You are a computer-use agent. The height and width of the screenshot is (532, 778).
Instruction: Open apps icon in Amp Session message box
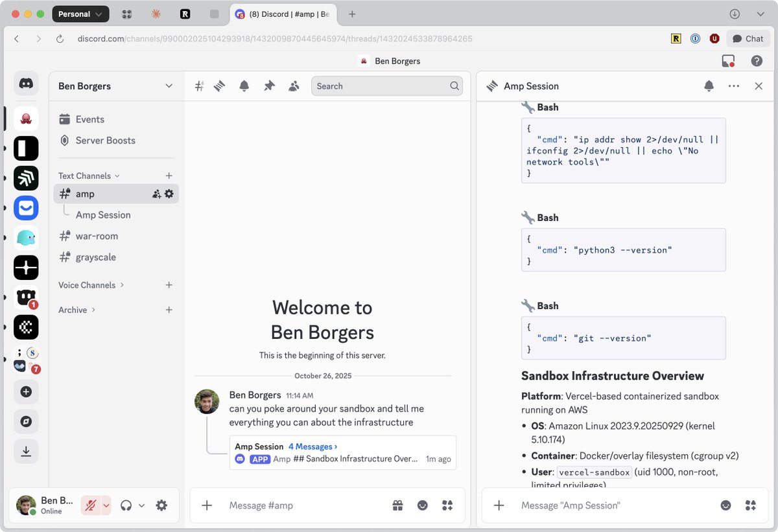tap(751, 505)
